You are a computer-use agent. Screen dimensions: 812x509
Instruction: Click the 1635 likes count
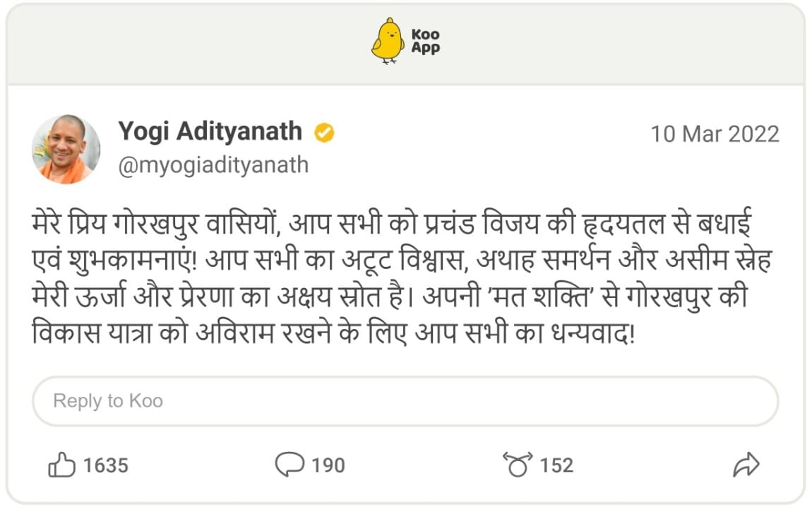(106, 465)
